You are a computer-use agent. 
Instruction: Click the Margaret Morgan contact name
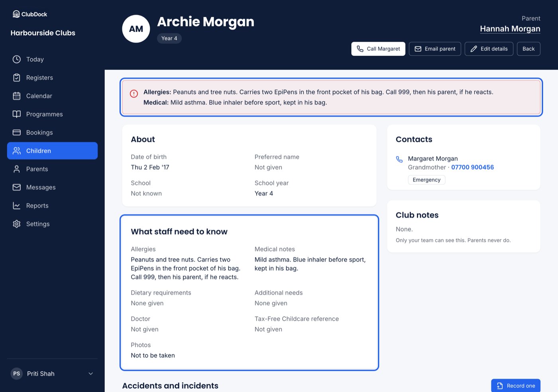point(433,159)
